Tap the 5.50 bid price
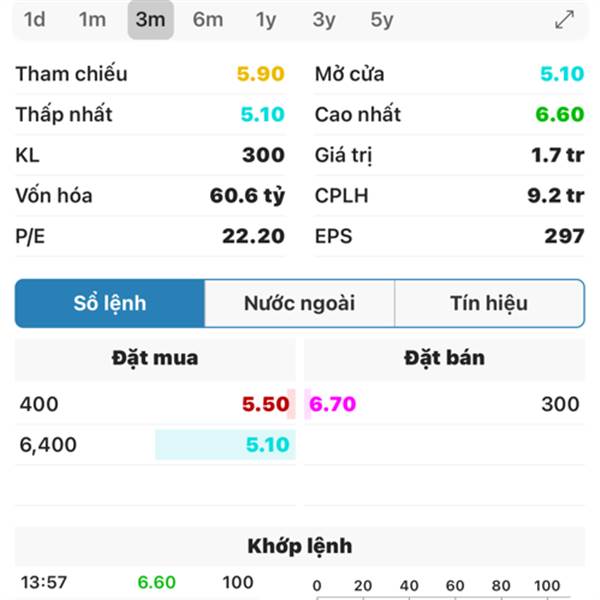 click(266, 404)
